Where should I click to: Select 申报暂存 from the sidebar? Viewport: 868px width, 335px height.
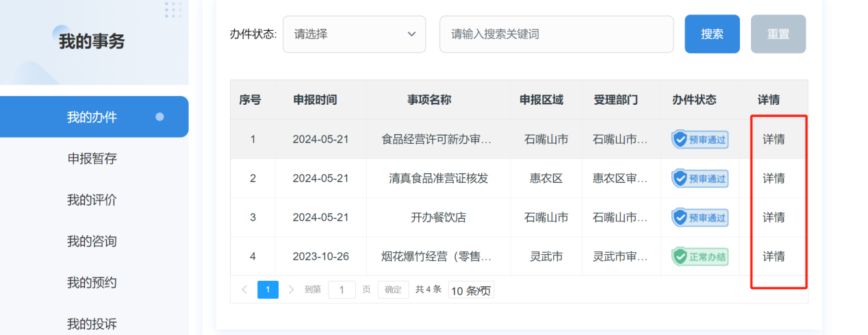click(92, 159)
